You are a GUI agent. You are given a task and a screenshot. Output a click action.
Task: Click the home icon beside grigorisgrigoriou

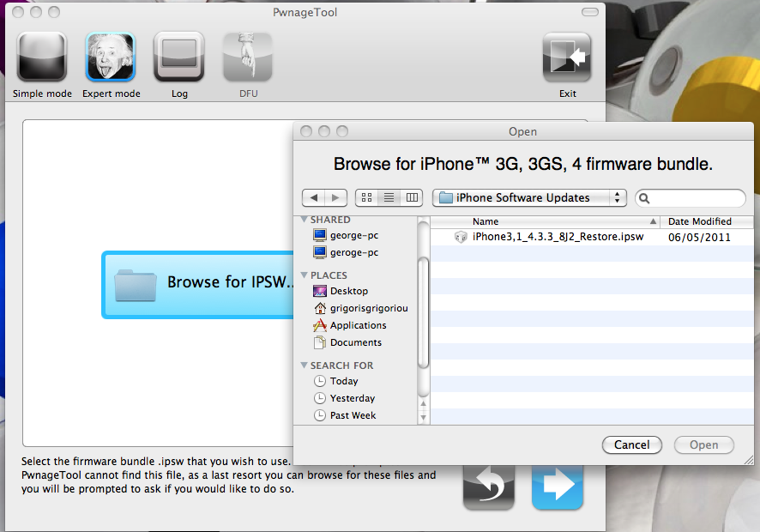(320, 308)
